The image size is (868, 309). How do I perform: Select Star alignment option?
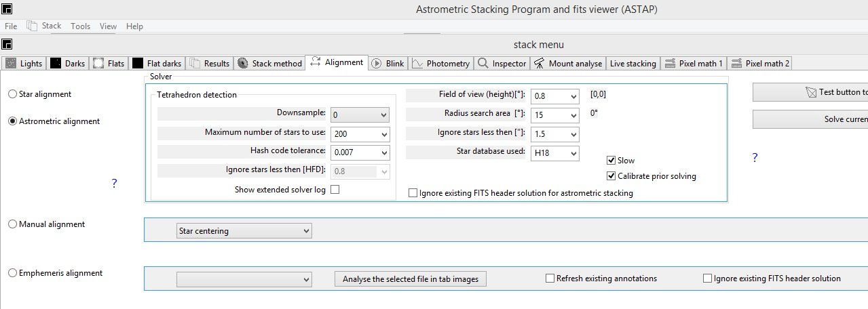pos(39,94)
